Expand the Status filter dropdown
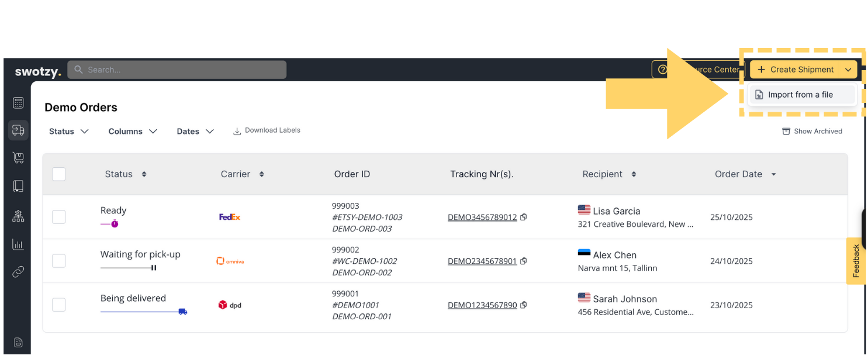868x359 pixels. point(69,132)
